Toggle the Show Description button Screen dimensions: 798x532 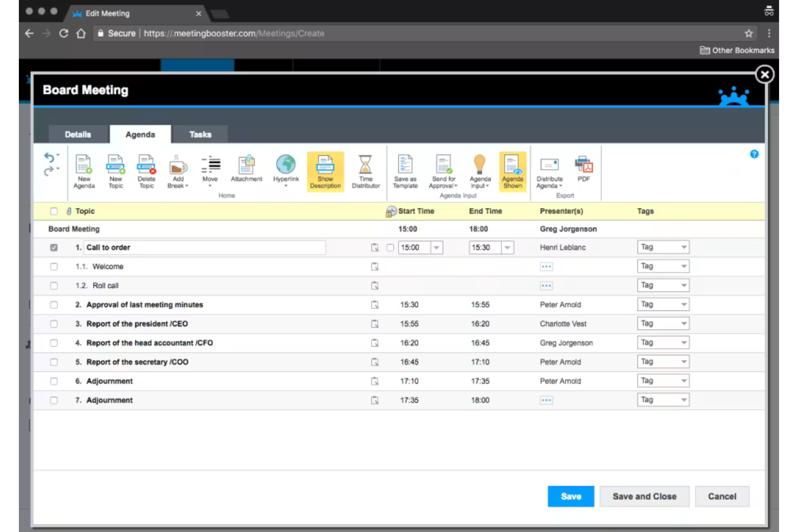325,171
